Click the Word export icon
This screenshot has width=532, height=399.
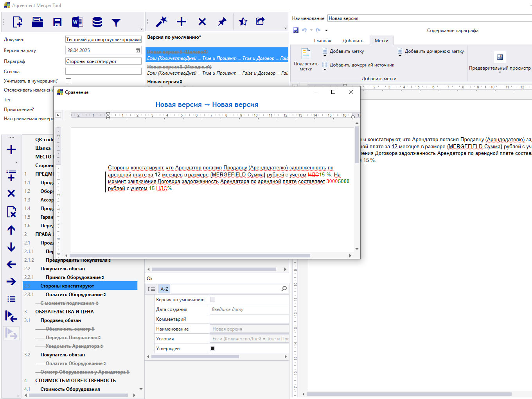(77, 22)
